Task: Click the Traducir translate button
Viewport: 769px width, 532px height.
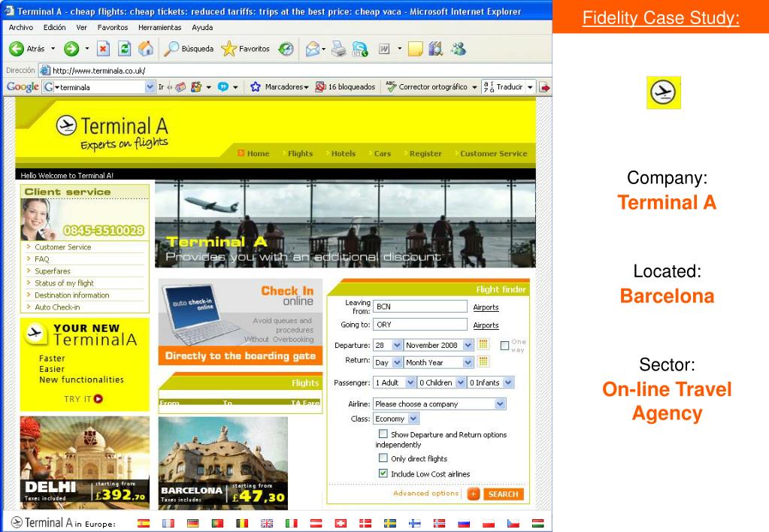Action: 504,87
